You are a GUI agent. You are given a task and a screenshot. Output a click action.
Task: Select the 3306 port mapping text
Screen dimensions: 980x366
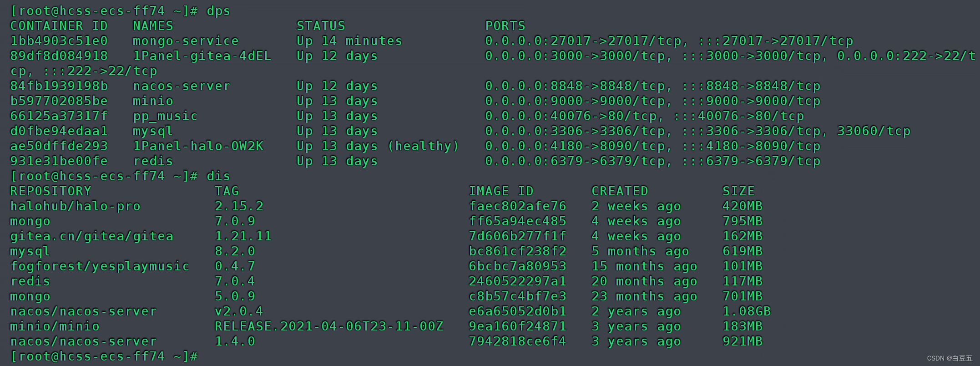pyautogui.click(x=698, y=131)
